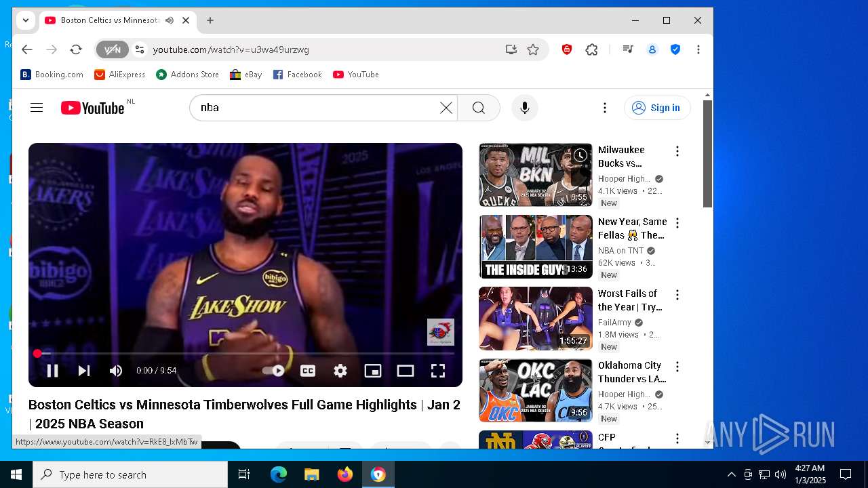Open YouTube bookmark in bookmarks bar
This screenshot has height=488, width=868.
coord(355,75)
